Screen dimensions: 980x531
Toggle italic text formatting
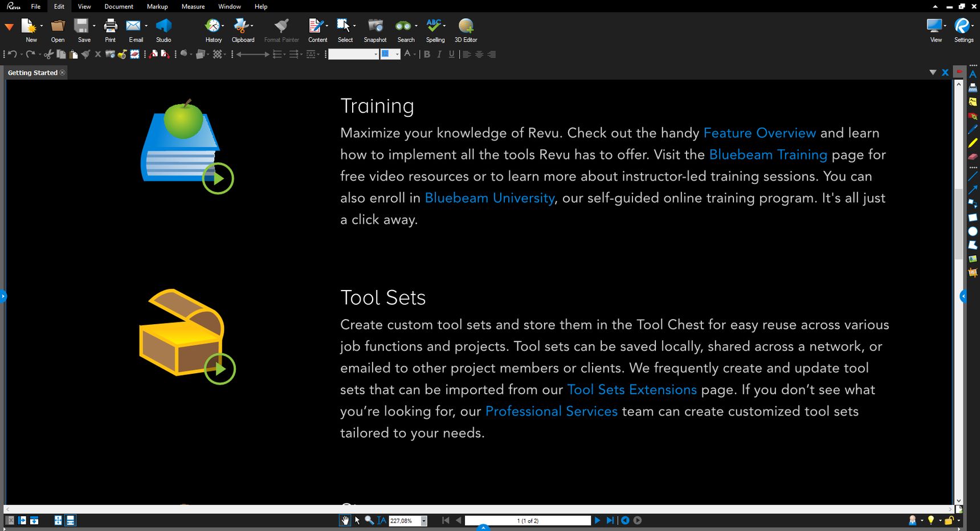pyautogui.click(x=439, y=55)
